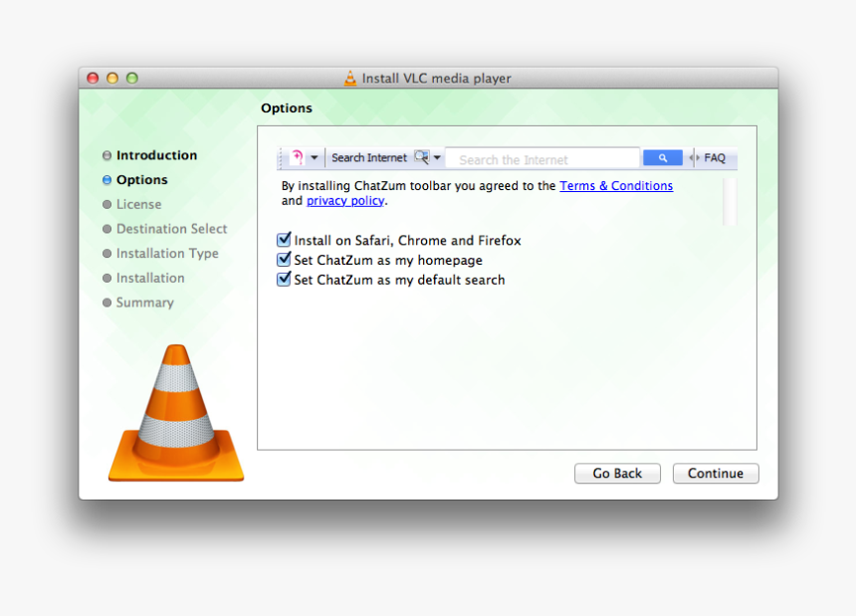Image resolution: width=856 pixels, height=616 pixels.
Task: Click the Summary step bullet icon
Action: pyautogui.click(x=107, y=303)
